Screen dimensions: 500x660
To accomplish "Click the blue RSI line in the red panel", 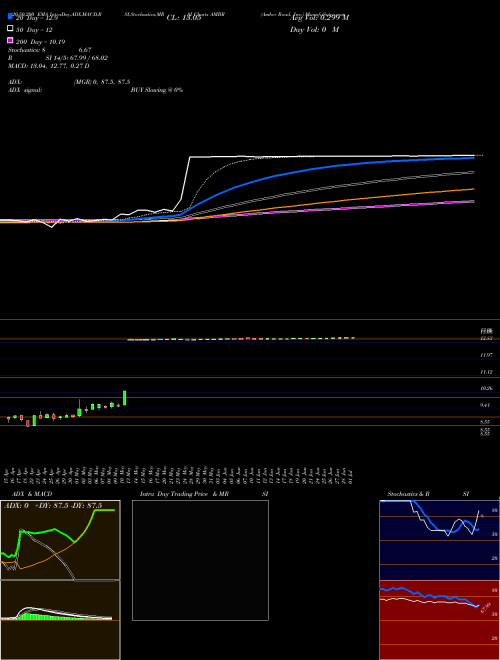I will click(429, 597).
